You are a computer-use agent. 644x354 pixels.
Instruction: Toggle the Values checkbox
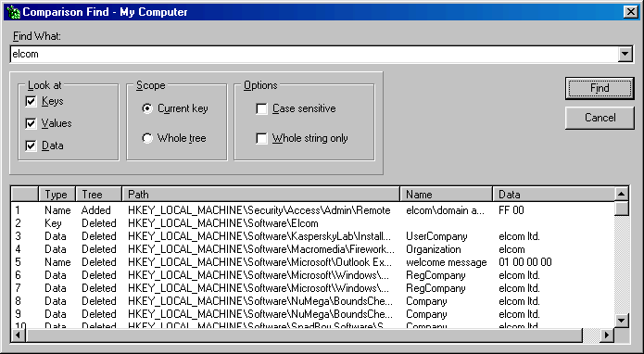(x=31, y=123)
